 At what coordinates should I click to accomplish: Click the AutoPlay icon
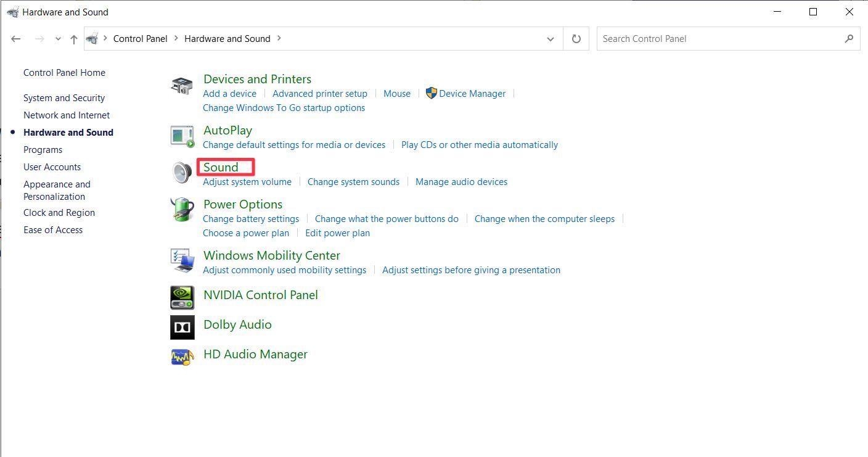[182, 136]
